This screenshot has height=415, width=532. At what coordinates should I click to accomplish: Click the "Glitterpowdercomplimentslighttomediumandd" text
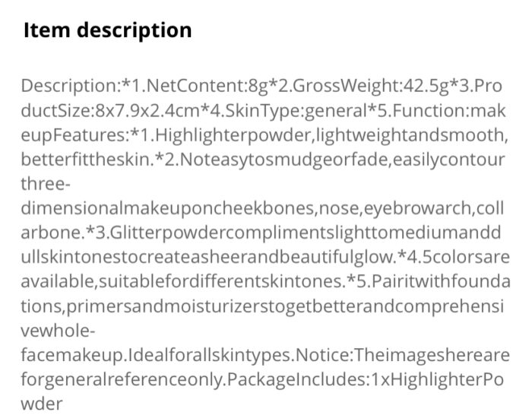pyautogui.click(x=306, y=233)
